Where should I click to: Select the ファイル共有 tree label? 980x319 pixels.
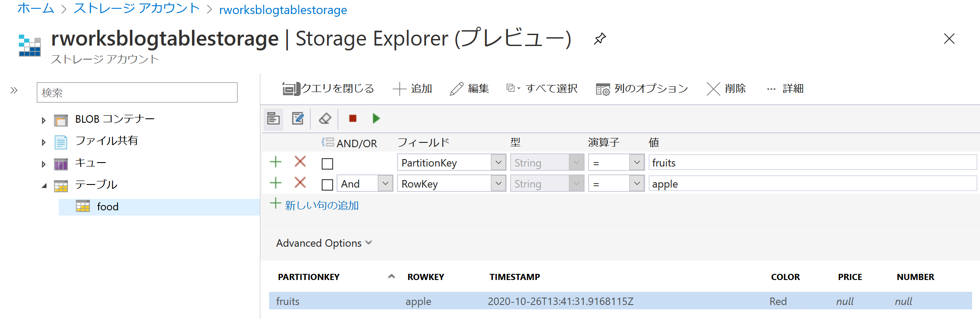(107, 141)
